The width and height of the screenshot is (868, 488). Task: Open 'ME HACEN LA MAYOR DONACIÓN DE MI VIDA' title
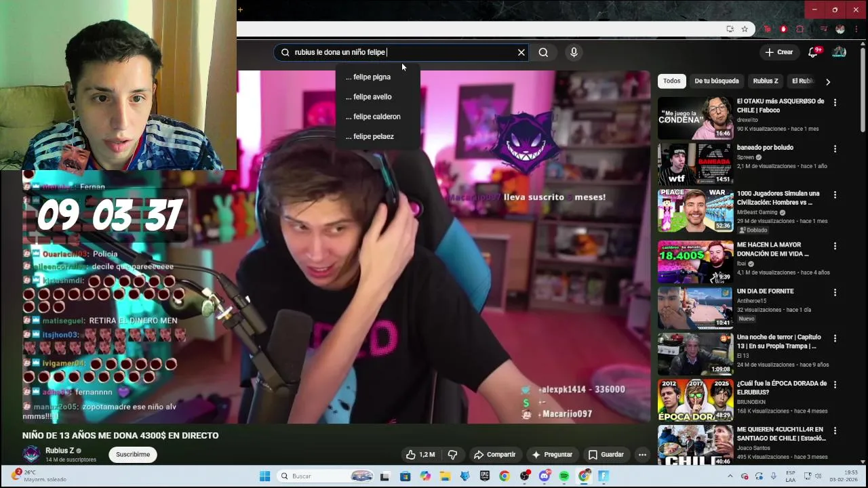tap(773, 249)
